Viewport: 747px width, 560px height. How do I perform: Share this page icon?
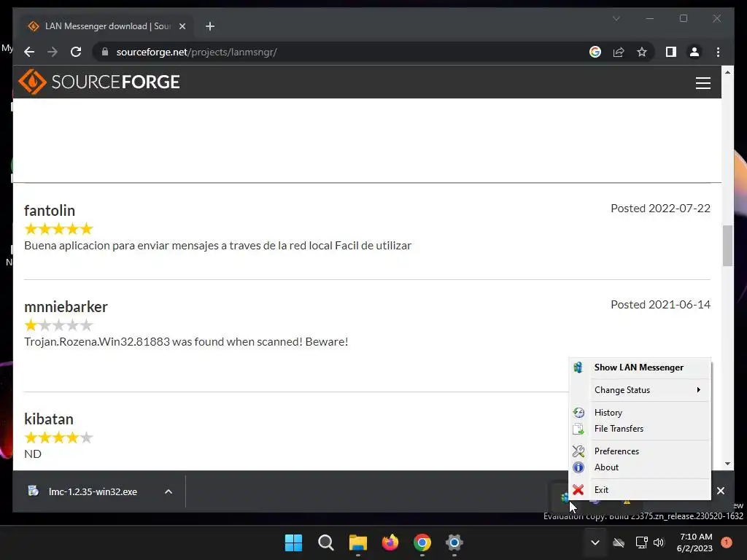[619, 52]
